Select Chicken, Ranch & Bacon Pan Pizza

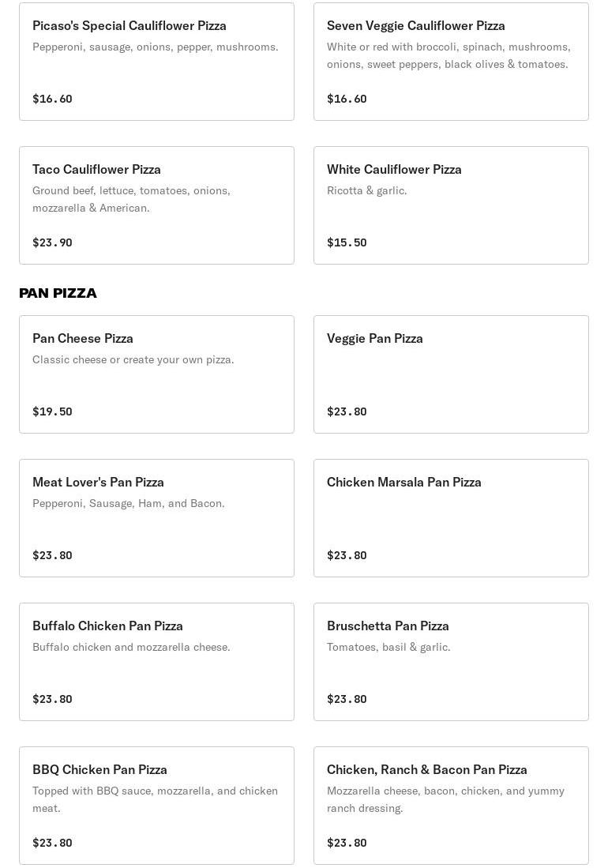point(451,806)
